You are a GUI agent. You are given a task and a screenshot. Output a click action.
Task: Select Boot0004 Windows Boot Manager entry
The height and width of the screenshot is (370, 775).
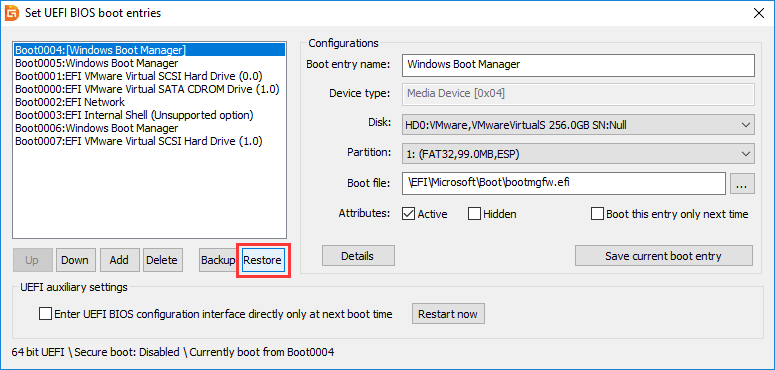pyautogui.click(x=149, y=50)
